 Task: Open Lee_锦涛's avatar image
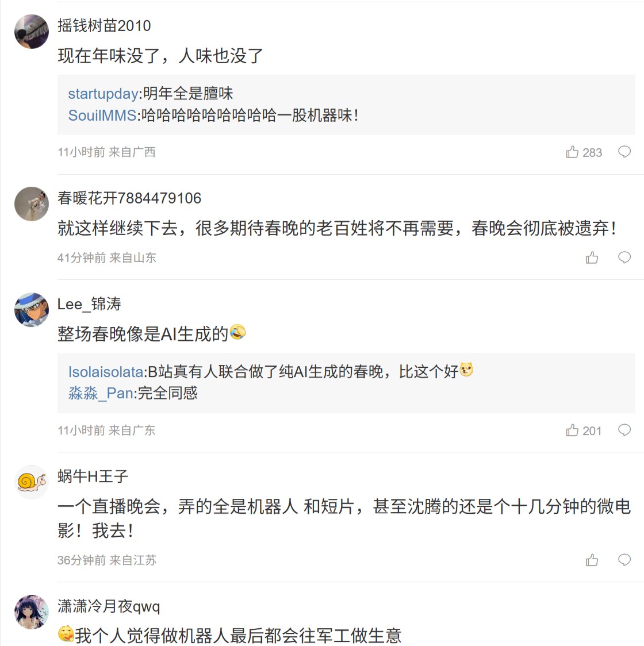click(32, 310)
